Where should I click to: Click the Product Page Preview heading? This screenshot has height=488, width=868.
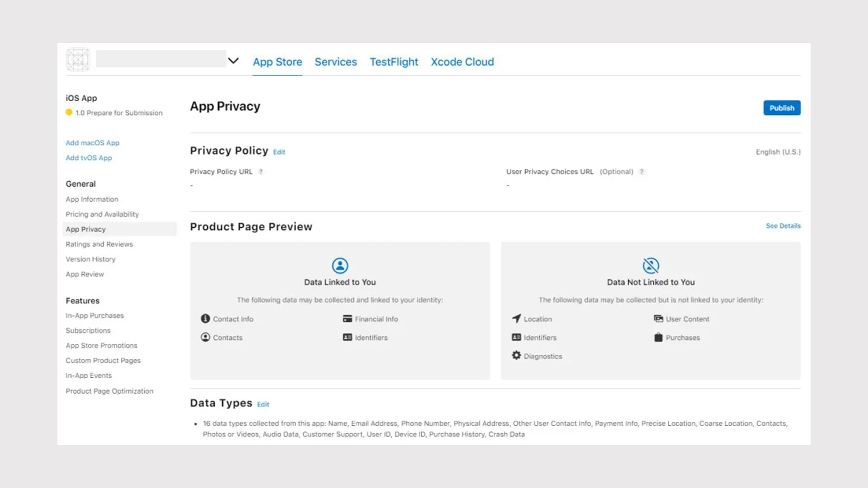tap(251, 226)
